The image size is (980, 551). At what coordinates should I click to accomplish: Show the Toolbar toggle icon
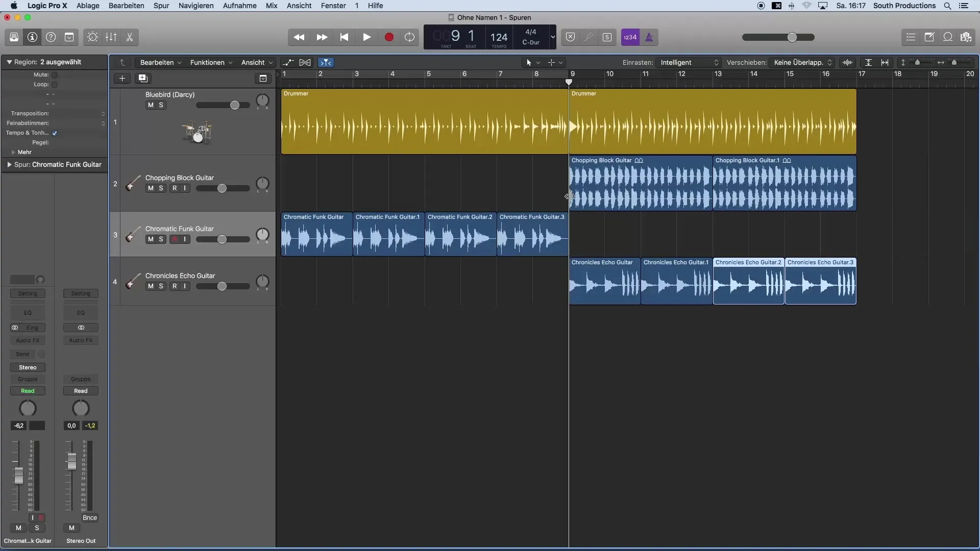coord(69,37)
